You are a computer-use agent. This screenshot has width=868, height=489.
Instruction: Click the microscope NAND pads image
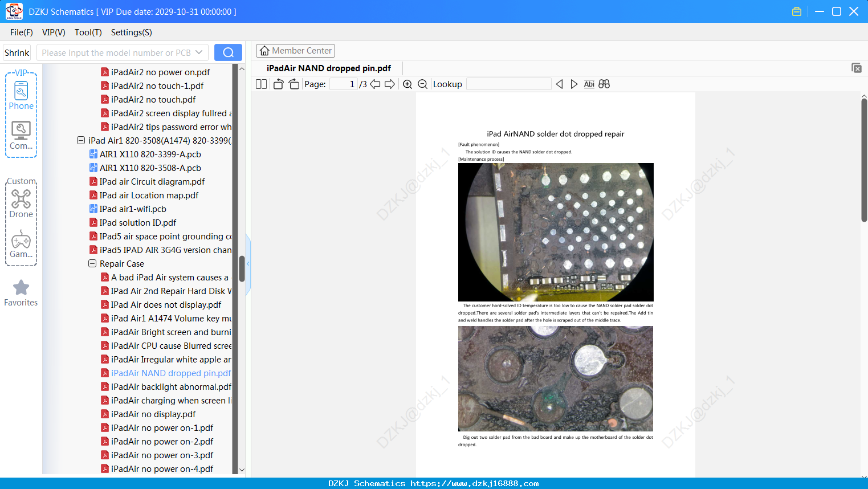tap(556, 232)
